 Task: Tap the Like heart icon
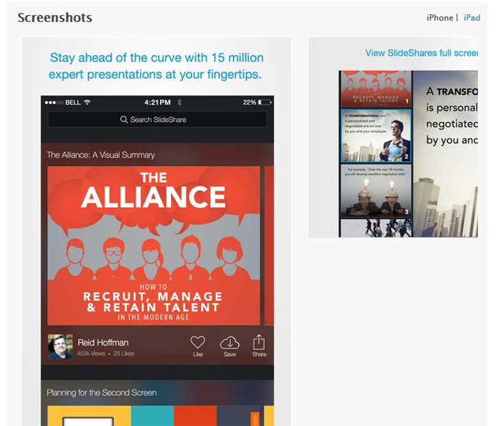click(198, 343)
